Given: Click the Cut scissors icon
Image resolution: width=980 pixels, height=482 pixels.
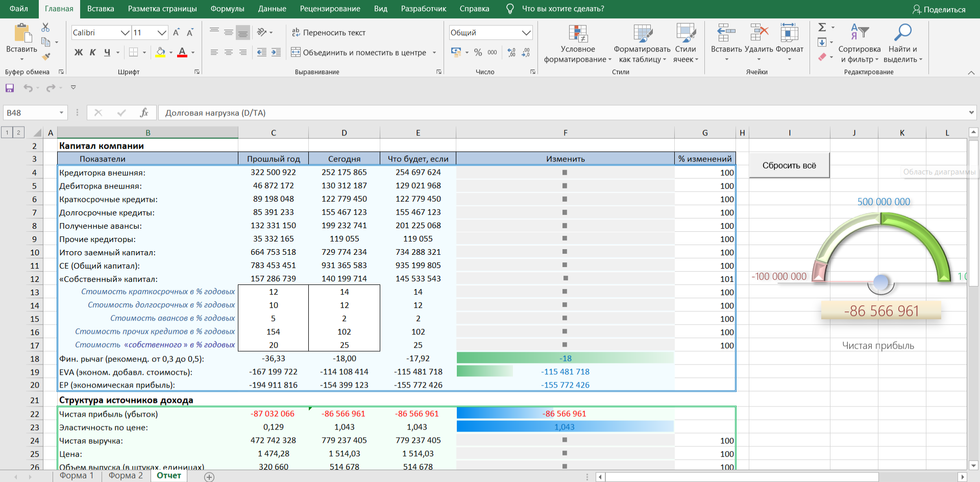Looking at the screenshot, I should tap(45, 28).
